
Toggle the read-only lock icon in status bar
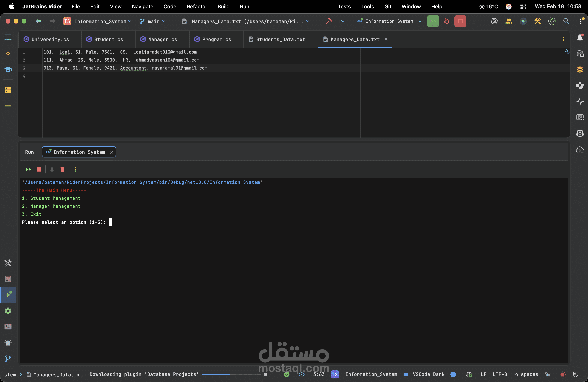pyautogui.click(x=548, y=374)
